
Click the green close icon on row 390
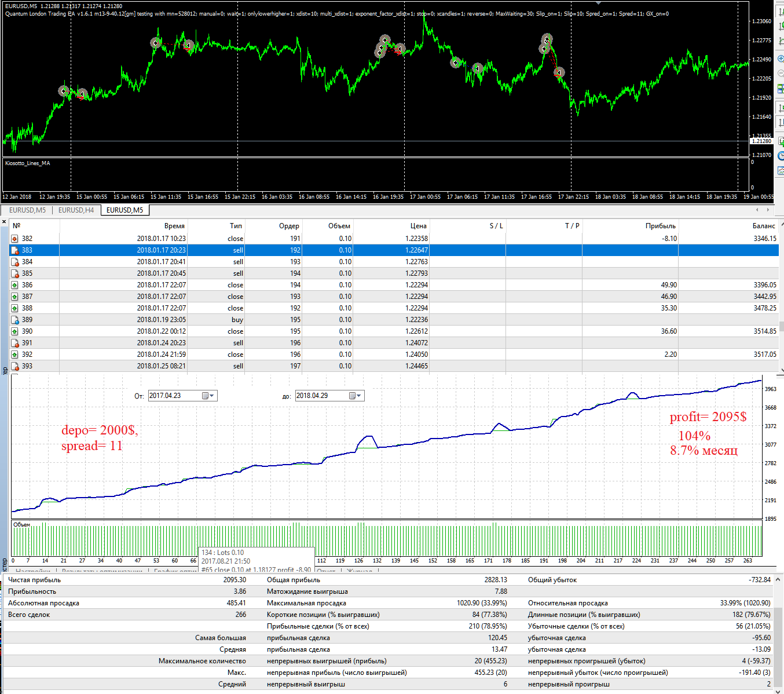15,331
